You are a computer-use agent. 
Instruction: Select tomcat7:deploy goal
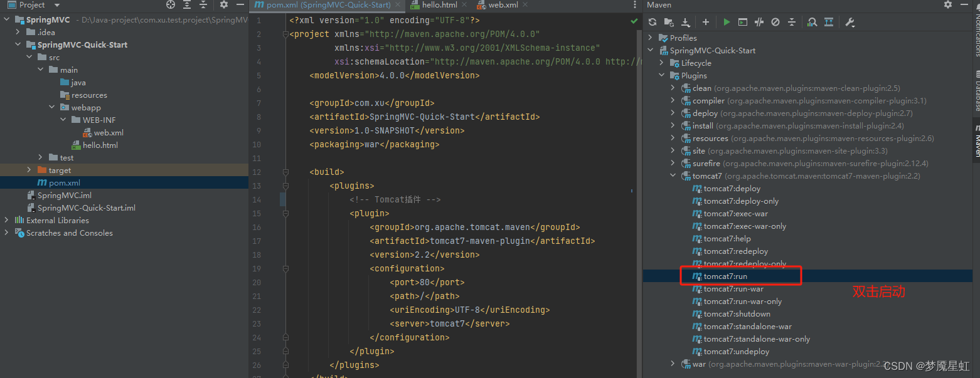727,188
